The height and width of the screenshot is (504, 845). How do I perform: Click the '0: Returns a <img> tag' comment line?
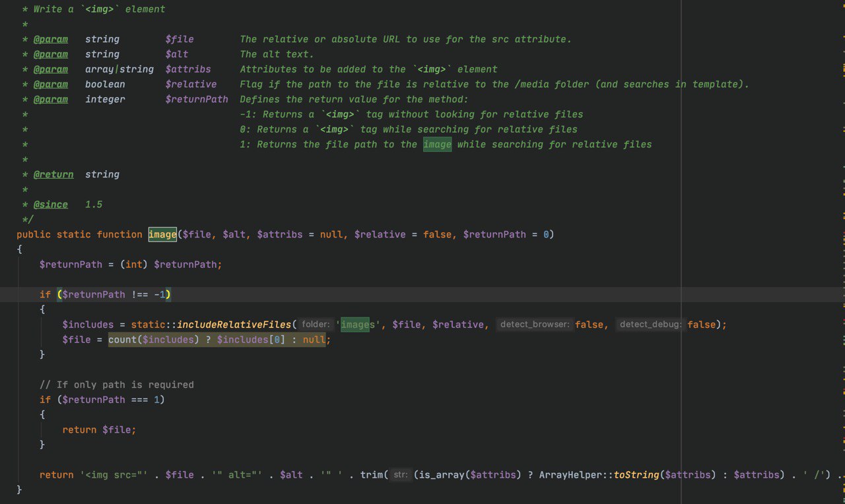409,129
